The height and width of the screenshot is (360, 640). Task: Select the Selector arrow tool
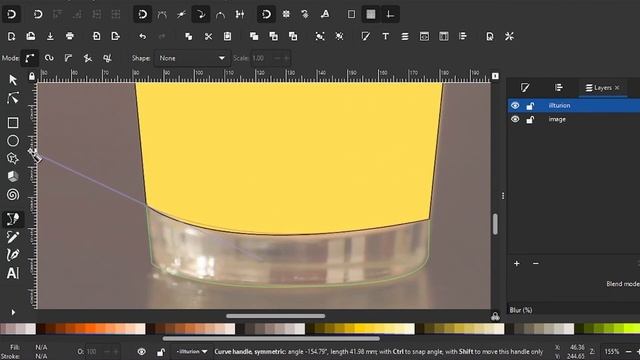click(x=13, y=80)
